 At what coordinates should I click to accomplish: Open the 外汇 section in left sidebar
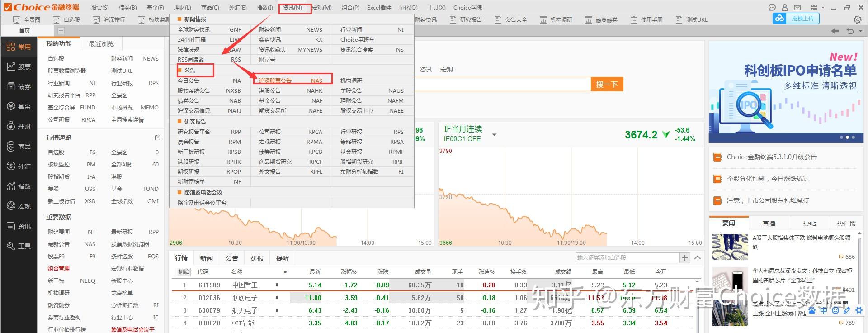(19, 166)
